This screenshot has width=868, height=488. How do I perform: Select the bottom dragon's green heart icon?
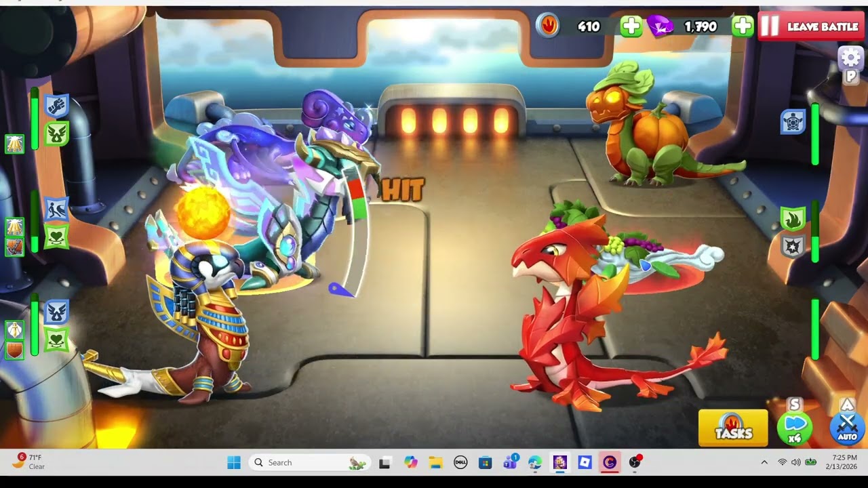56,339
